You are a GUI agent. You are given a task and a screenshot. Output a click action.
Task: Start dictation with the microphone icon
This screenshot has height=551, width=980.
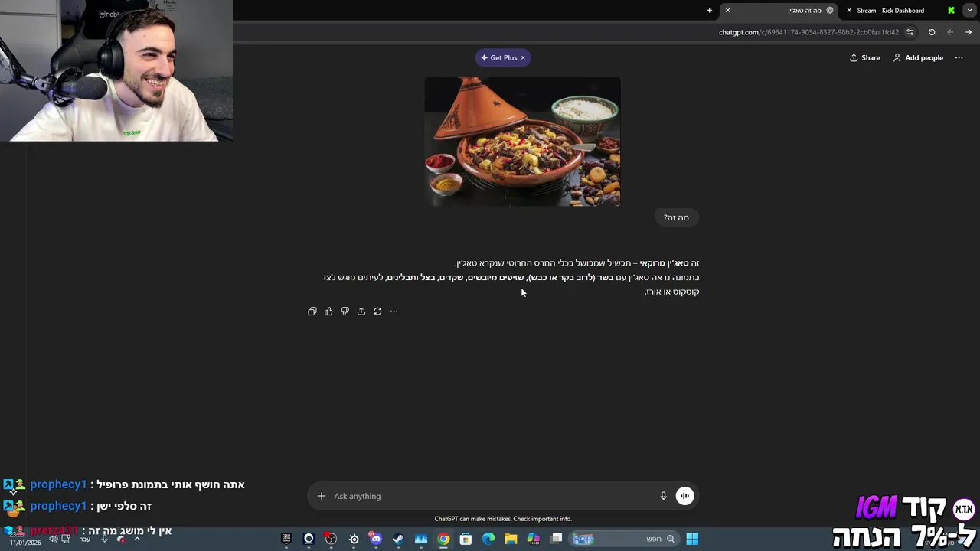click(x=664, y=496)
